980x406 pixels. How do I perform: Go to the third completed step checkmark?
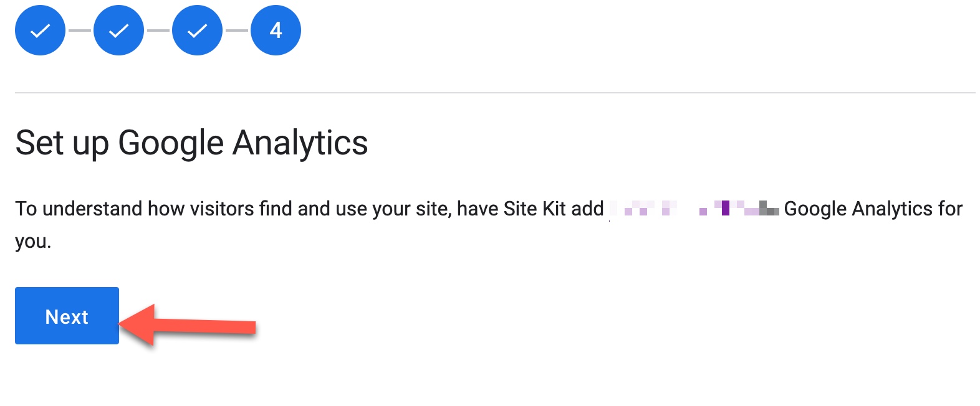pyautogui.click(x=197, y=30)
